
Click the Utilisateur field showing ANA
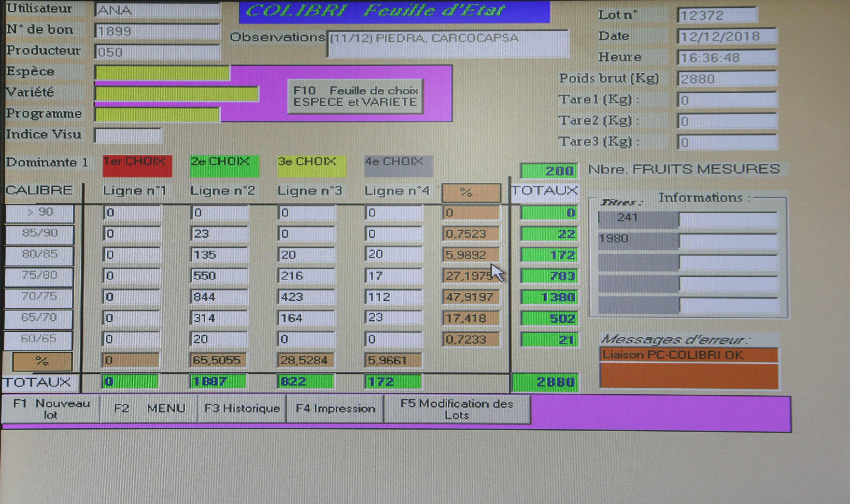coord(157,10)
